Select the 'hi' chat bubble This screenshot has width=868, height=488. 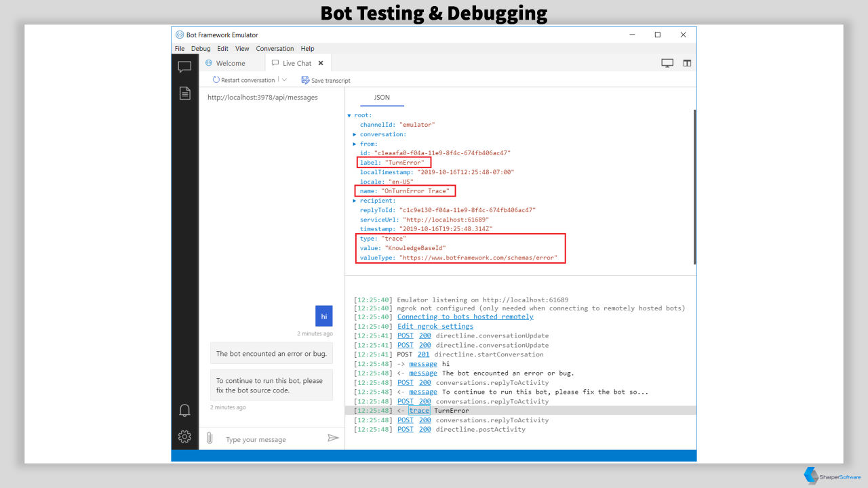pyautogui.click(x=324, y=316)
